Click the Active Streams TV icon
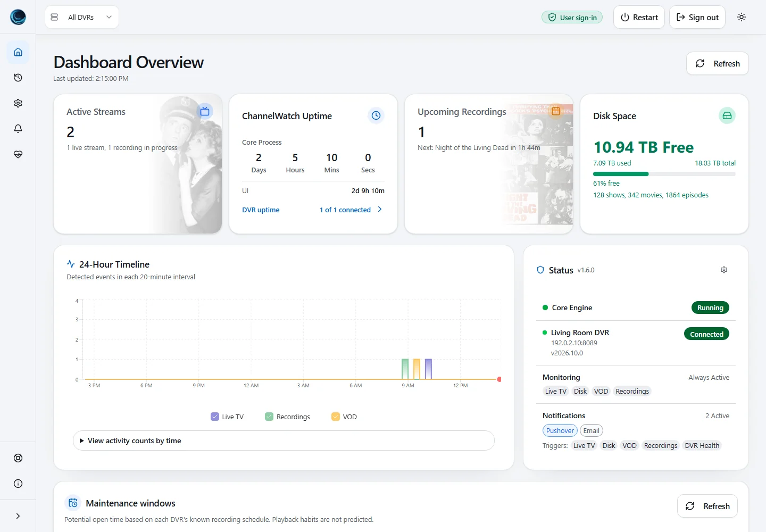Screen dimensions: 766x532 (205, 111)
